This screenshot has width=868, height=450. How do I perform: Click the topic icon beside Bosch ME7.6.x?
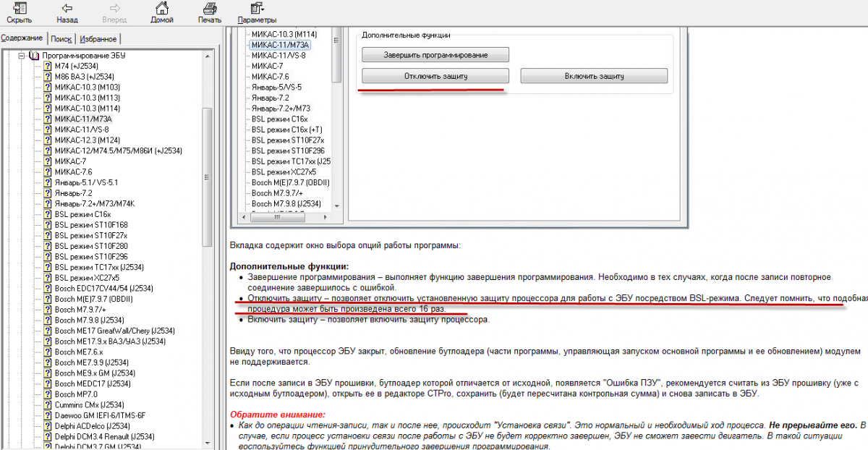point(48,352)
